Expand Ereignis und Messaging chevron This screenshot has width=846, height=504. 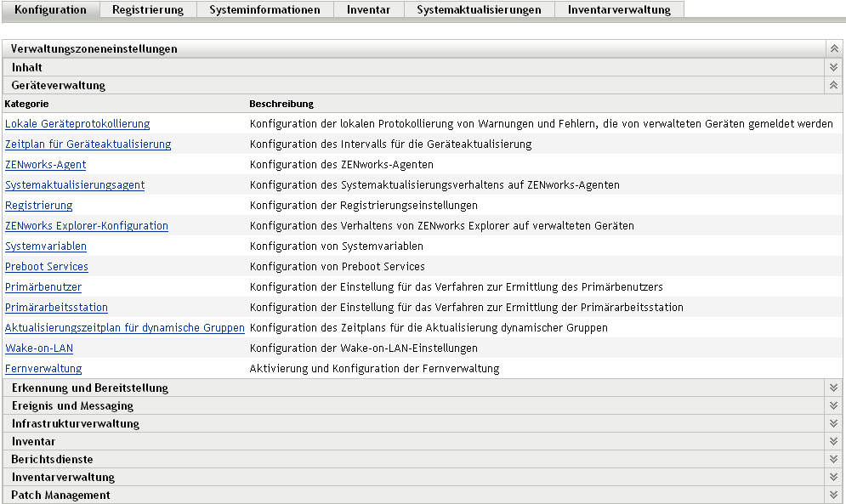click(x=833, y=405)
